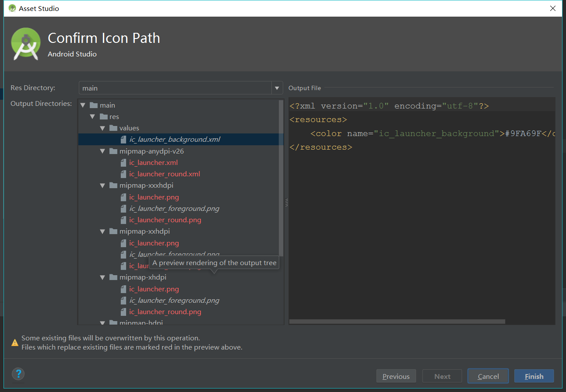The width and height of the screenshot is (566, 392).
Task: Click file icon of ic_launcher.png under mipmap-xxxhdpi
Action: tap(123, 197)
